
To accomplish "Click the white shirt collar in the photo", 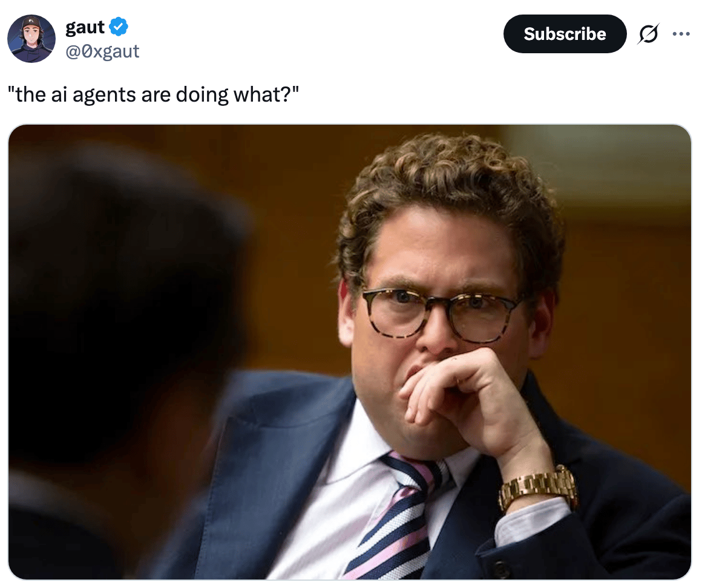I will pos(358,443).
